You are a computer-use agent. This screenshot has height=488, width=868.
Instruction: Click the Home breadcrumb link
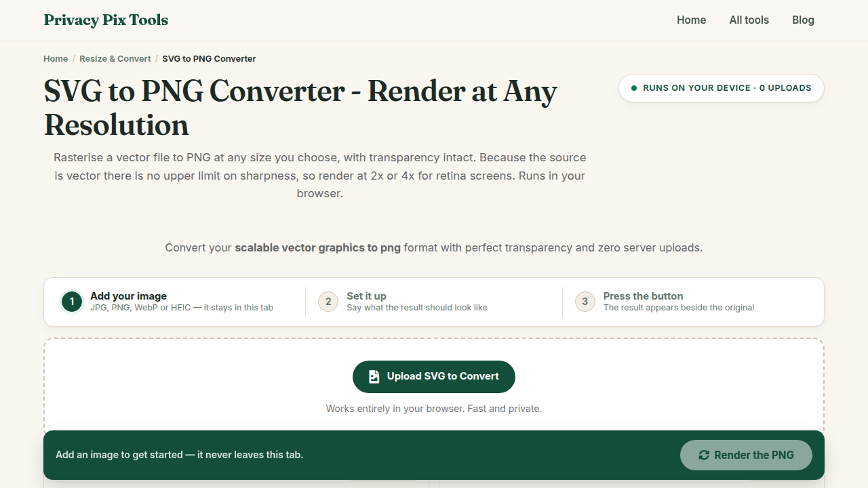[56, 59]
